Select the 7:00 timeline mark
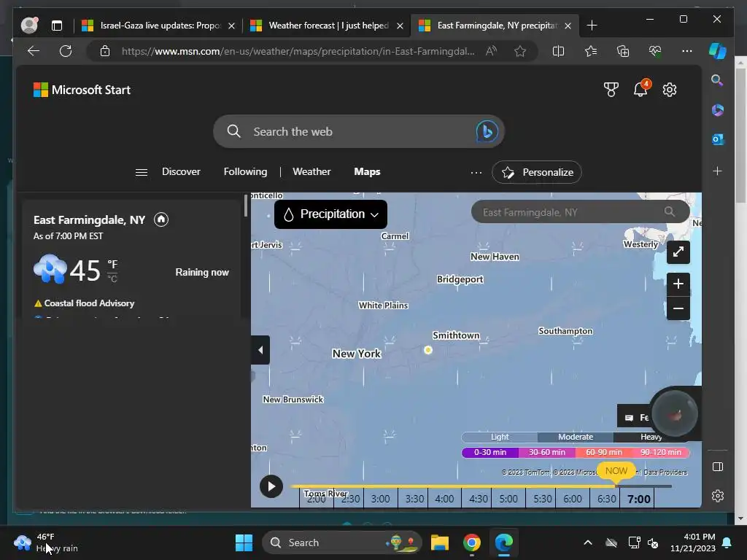The width and height of the screenshot is (747, 560). point(638,499)
